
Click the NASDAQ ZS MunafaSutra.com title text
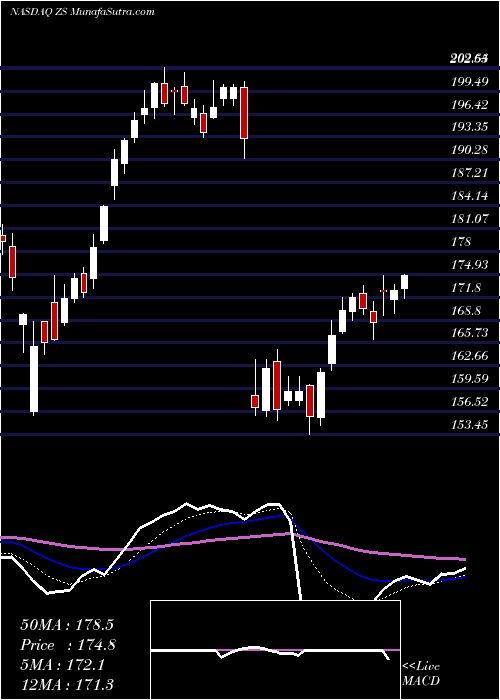pos(82,12)
